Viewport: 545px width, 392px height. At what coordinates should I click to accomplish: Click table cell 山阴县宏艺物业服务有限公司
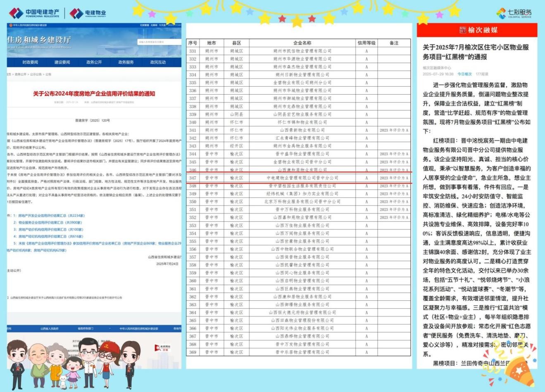(x=302, y=114)
